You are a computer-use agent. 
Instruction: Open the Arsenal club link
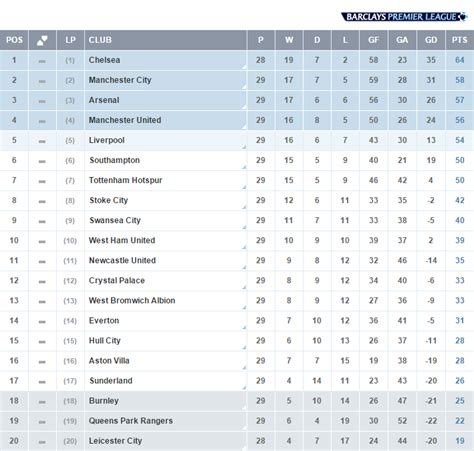click(104, 100)
